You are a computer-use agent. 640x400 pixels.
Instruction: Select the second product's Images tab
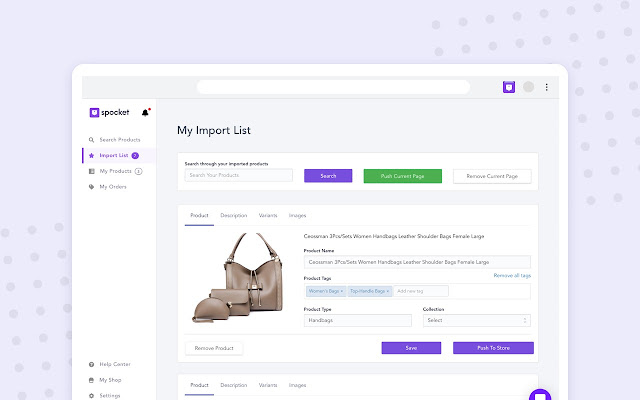pos(297,385)
